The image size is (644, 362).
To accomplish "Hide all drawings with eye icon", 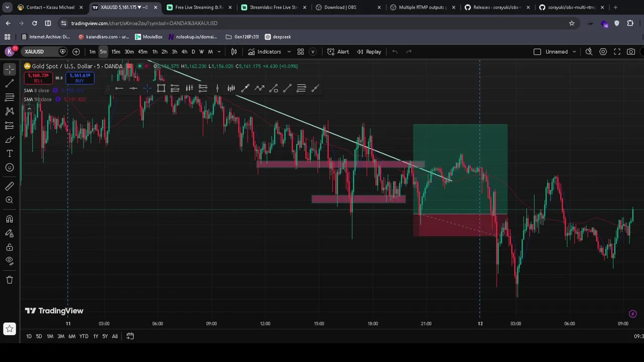I will (10, 261).
